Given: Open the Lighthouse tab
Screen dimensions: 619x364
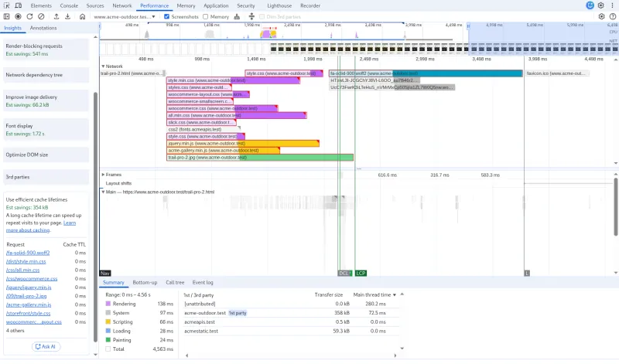Looking at the screenshot, I should 279,5.
